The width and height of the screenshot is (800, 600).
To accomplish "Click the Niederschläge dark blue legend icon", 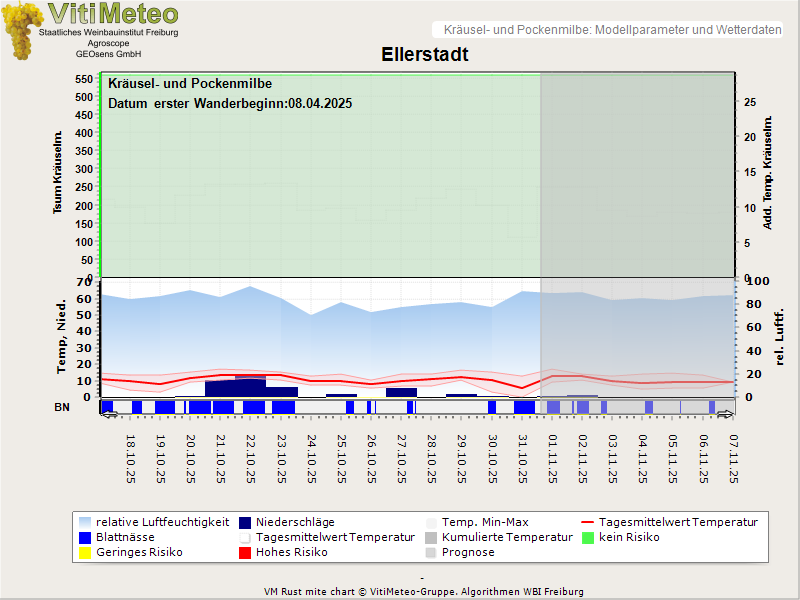I will [x=245, y=522].
